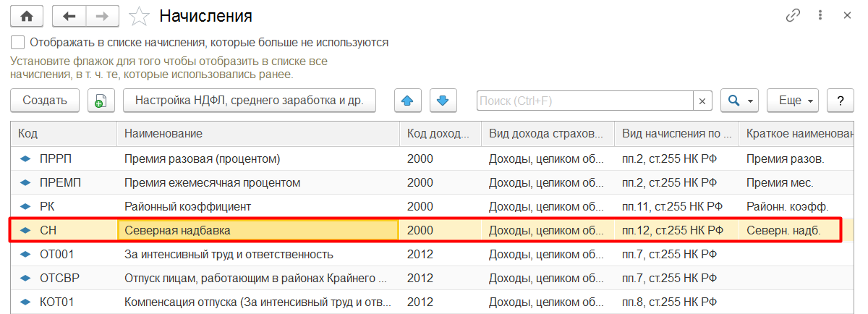Viewport: 868px width, 314px height.
Task: Toggle showing unused accruals checkbox
Action: [17, 42]
